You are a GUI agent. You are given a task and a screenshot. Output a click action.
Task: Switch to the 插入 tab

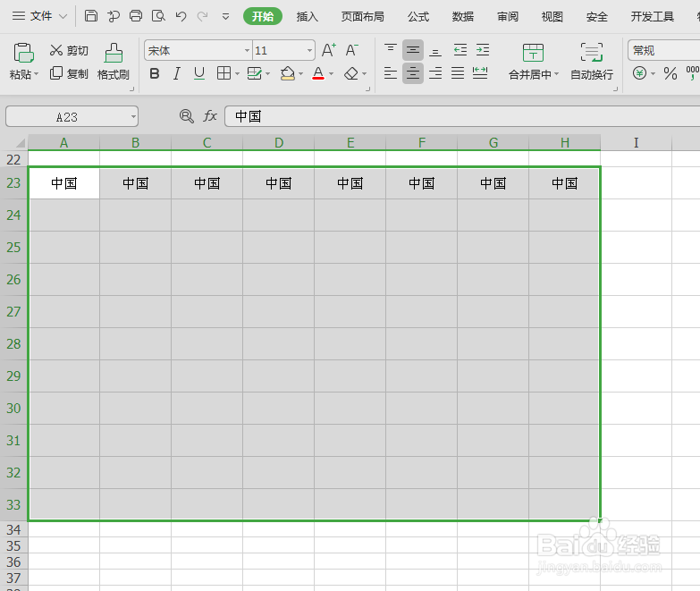(308, 16)
